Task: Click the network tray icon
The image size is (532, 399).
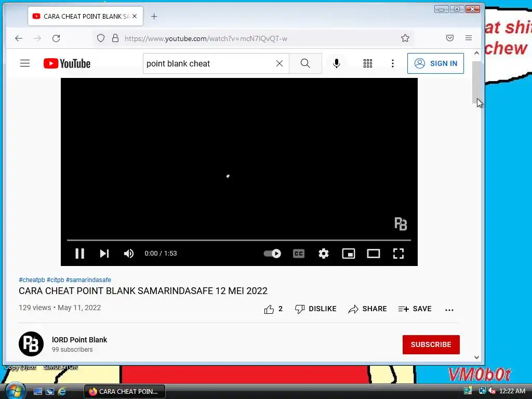Action: tap(482, 391)
